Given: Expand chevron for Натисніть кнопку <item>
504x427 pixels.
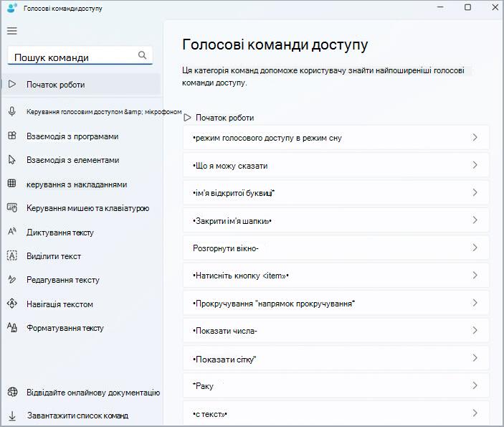Looking at the screenshot, I should 475,275.
